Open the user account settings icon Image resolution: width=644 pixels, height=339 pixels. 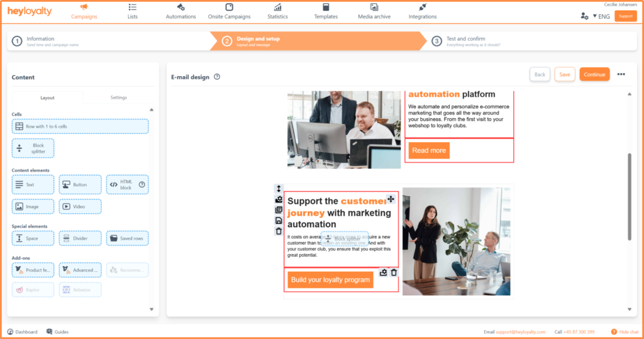tap(585, 16)
